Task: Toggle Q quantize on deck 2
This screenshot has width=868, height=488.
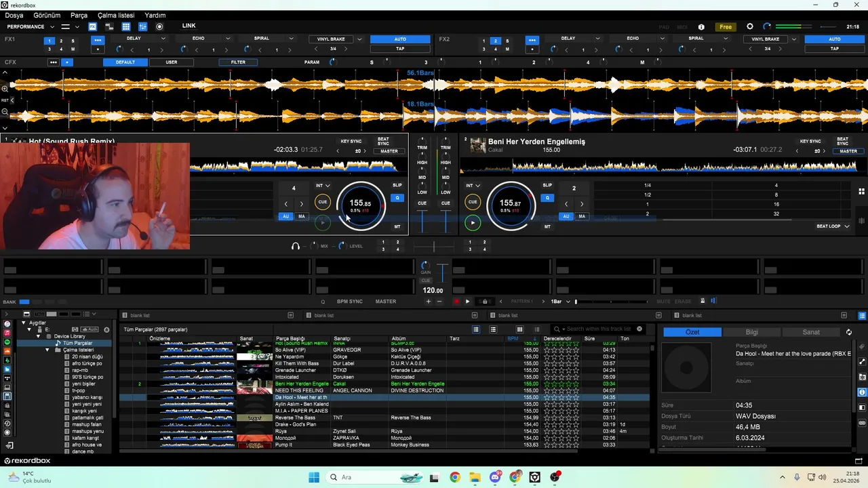Action: coord(547,198)
